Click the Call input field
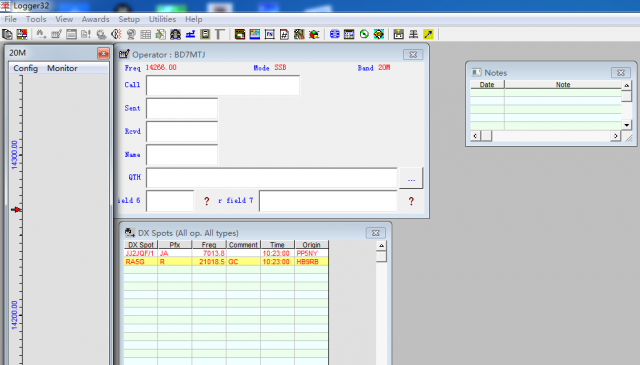 coord(223,85)
